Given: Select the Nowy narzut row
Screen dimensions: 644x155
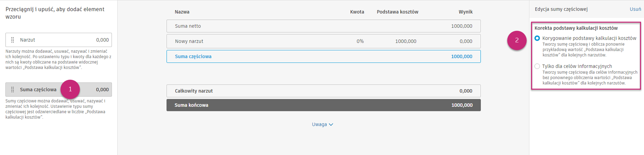Looking at the screenshot, I should point(323,41).
